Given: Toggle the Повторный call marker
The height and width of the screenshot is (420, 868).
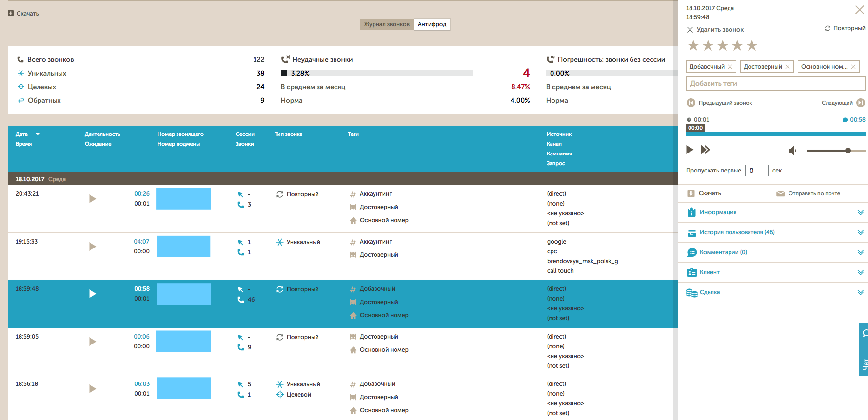Looking at the screenshot, I should [845, 28].
